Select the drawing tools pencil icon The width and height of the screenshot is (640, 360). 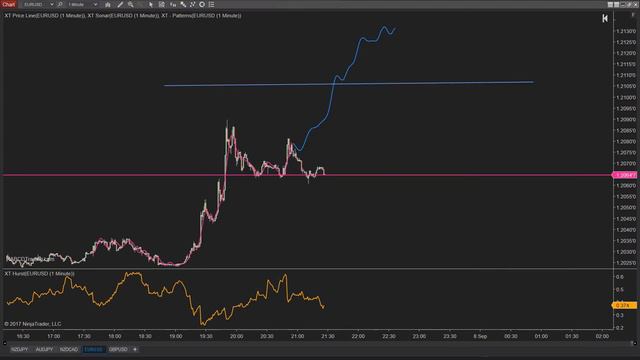[x=120, y=4]
